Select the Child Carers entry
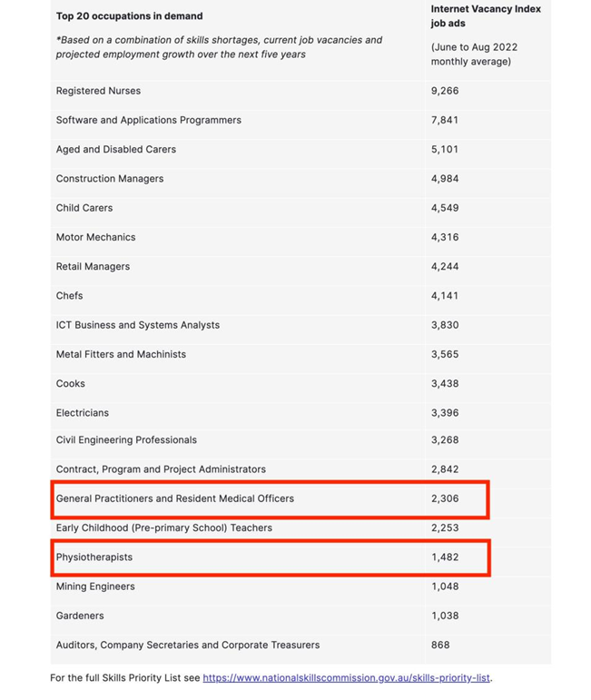 (300, 208)
